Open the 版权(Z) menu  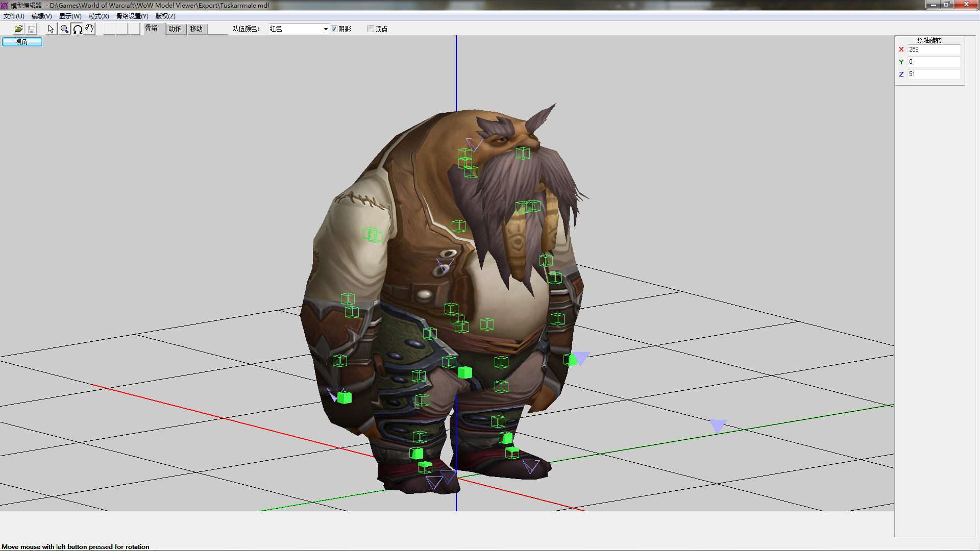(165, 16)
